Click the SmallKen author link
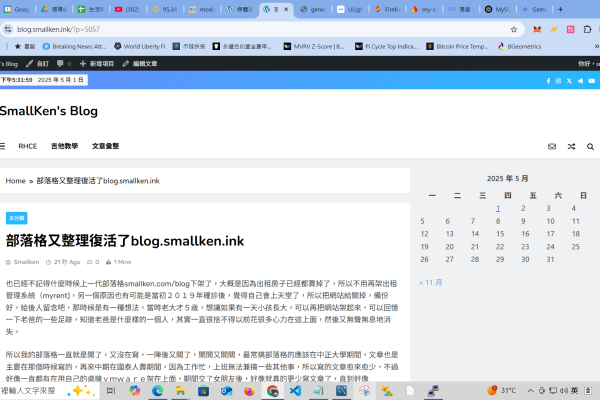Image resolution: width=600 pixels, height=400 pixels. click(x=26, y=261)
